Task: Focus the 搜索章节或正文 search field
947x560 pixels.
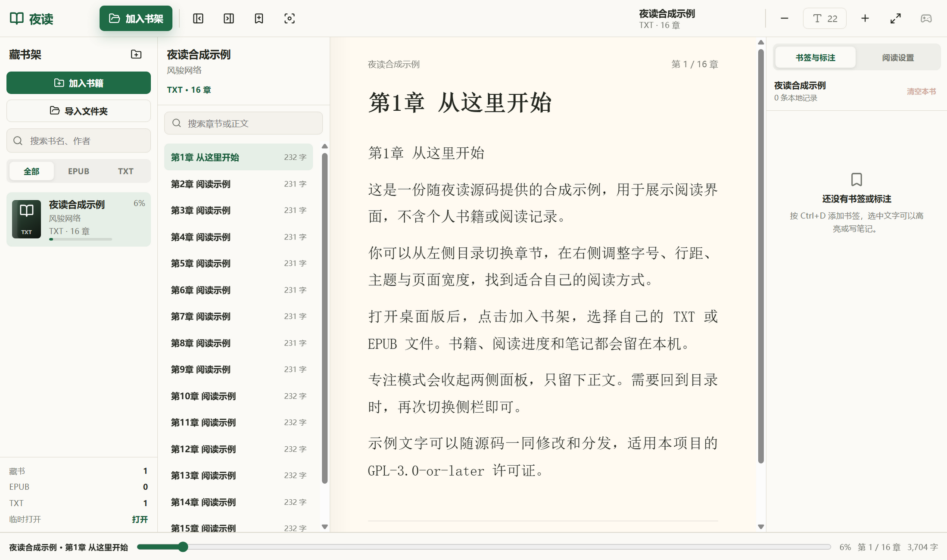Action: pyautogui.click(x=243, y=123)
